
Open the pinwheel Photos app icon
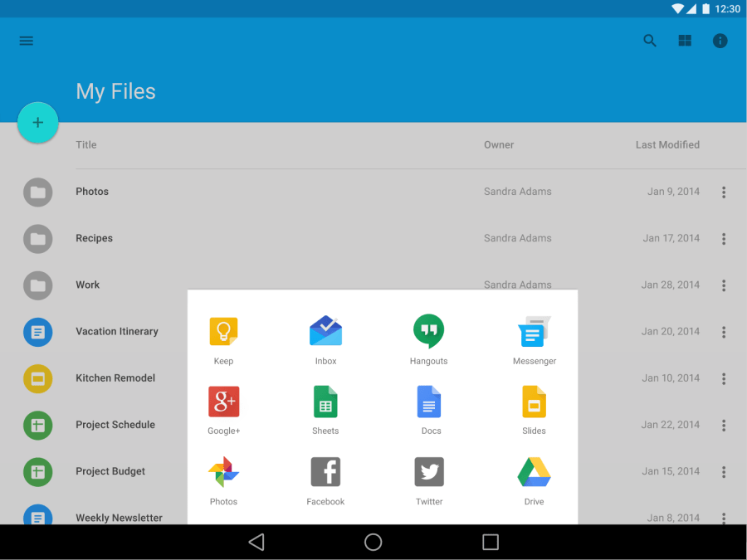click(223, 472)
